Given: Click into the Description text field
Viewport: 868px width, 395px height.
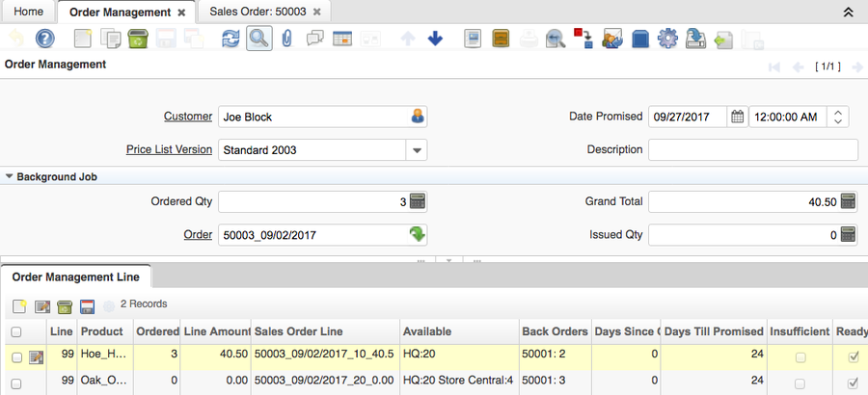Looking at the screenshot, I should pos(752,150).
